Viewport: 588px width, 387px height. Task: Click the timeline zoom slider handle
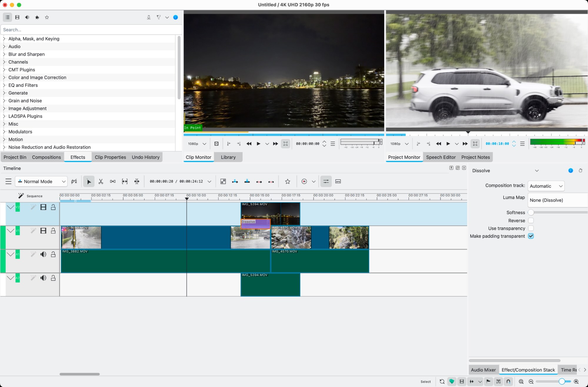562,381
